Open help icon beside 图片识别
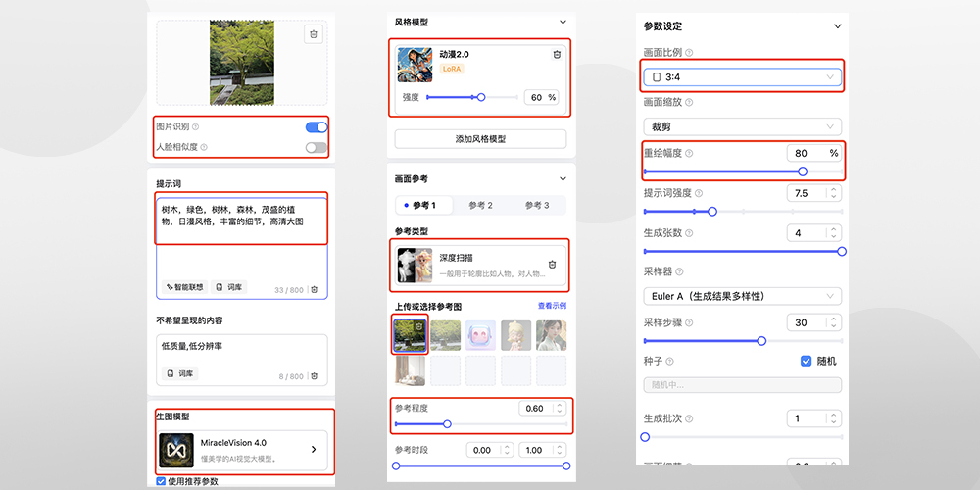The width and height of the screenshot is (980, 490). (x=196, y=126)
